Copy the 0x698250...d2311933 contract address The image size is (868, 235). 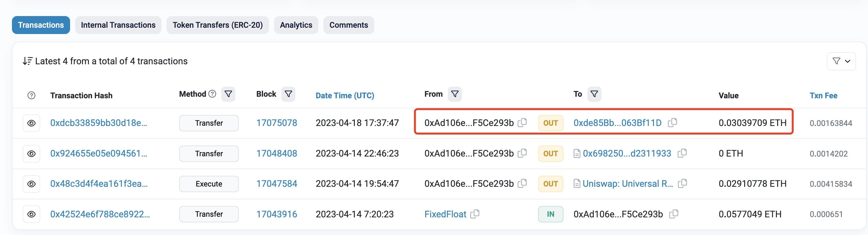coord(682,153)
